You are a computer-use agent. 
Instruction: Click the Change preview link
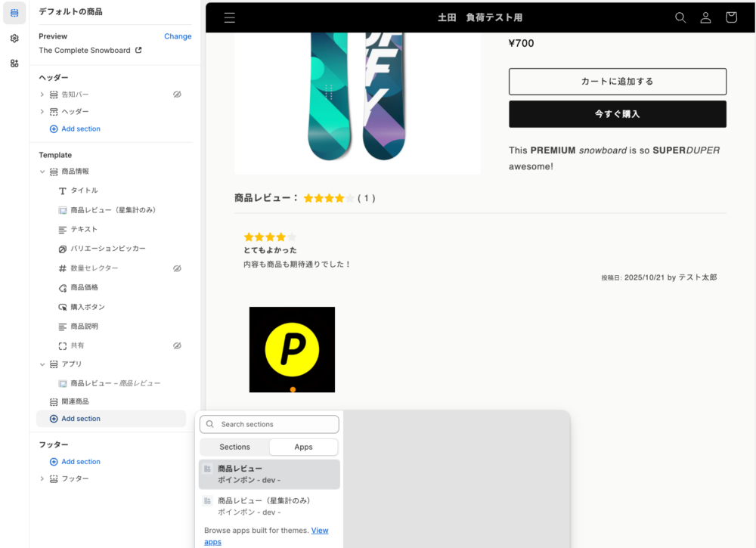178,36
